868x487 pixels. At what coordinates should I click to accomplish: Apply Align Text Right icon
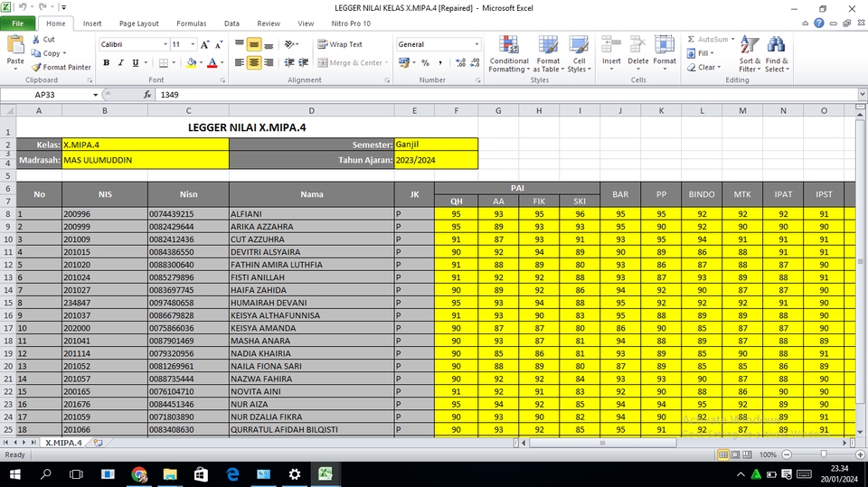[x=269, y=62]
